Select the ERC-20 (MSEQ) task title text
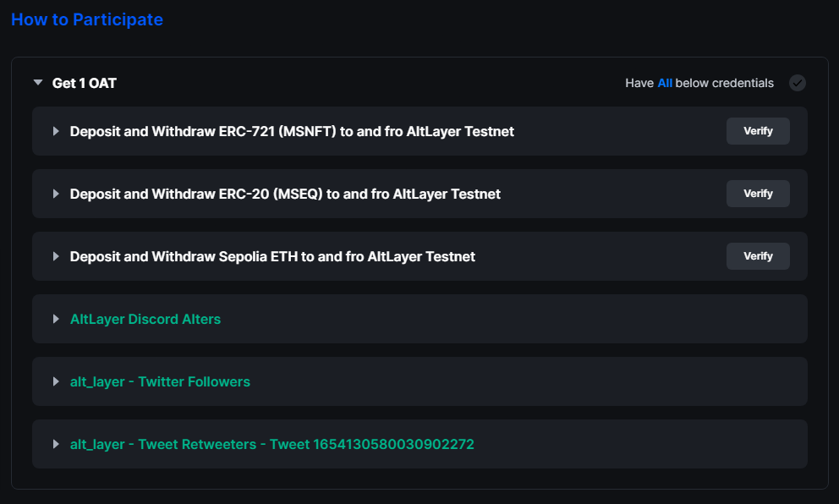The width and height of the screenshot is (839, 504). pos(285,194)
